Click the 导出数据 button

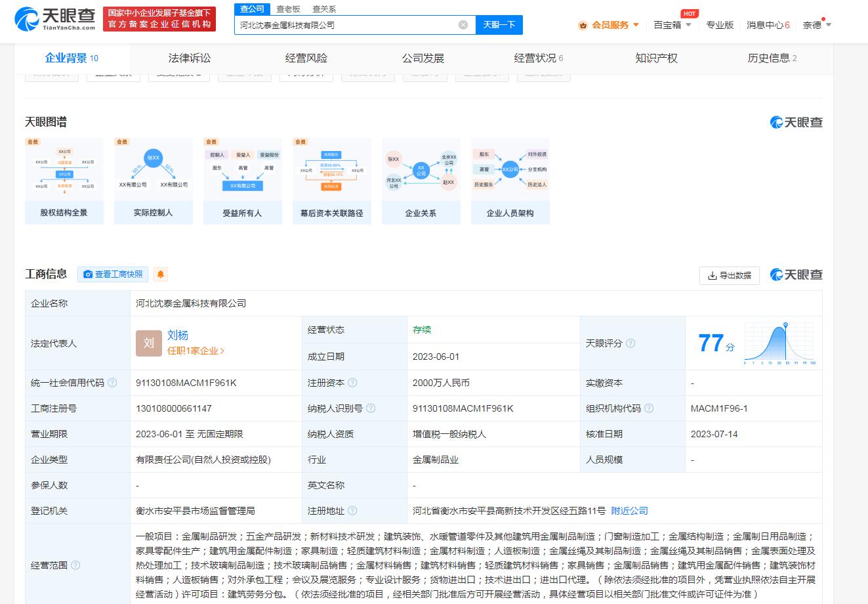click(x=730, y=275)
